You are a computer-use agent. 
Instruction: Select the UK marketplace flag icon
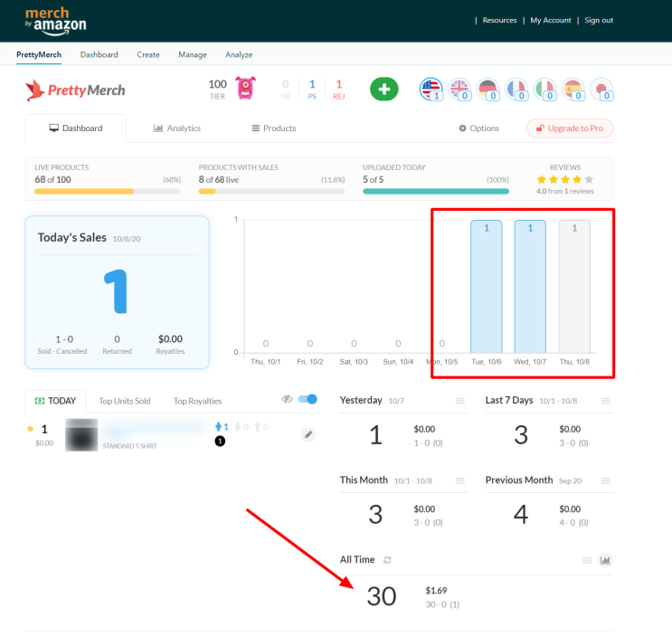pos(459,90)
